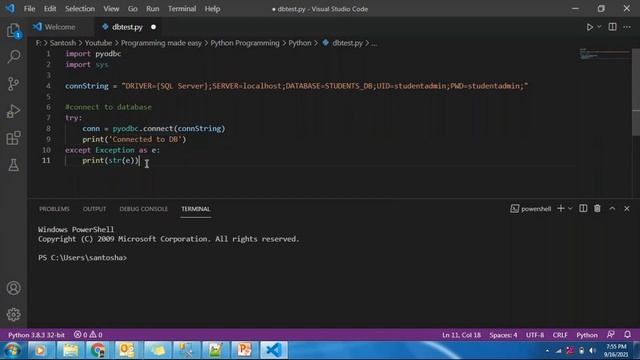Change encoding via 'UTF-8' status item

tap(535, 335)
